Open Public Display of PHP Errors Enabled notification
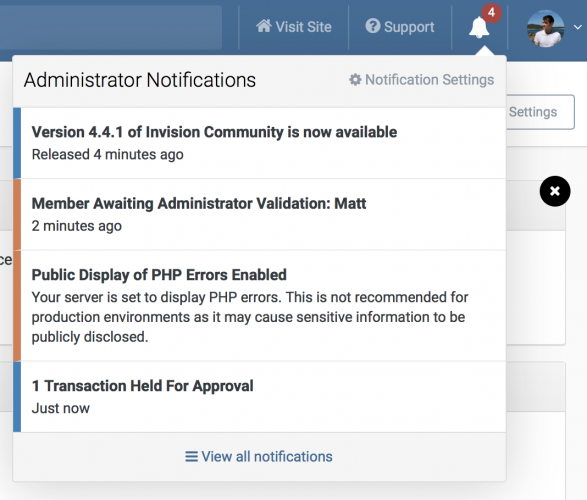 tap(259, 306)
